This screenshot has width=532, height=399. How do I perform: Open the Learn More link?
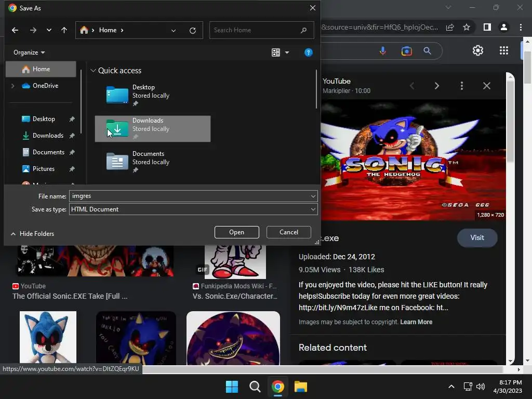click(416, 322)
